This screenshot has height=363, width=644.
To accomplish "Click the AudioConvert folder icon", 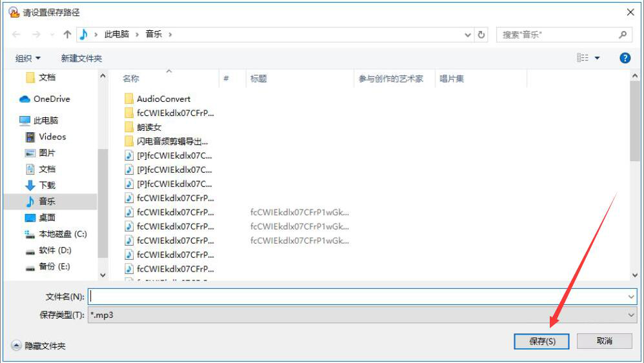I will pyautogui.click(x=129, y=99).
